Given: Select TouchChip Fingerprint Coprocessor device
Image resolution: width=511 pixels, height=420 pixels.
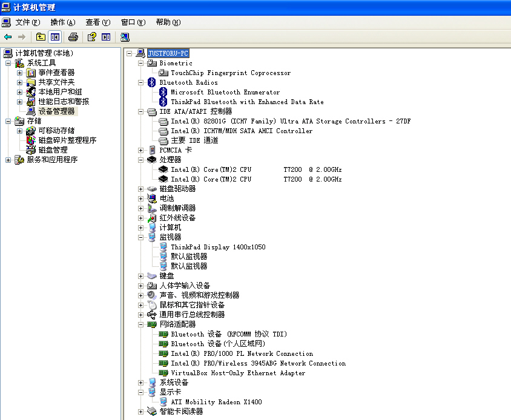Looking at the screenshot, I should [x=231, y=73].
